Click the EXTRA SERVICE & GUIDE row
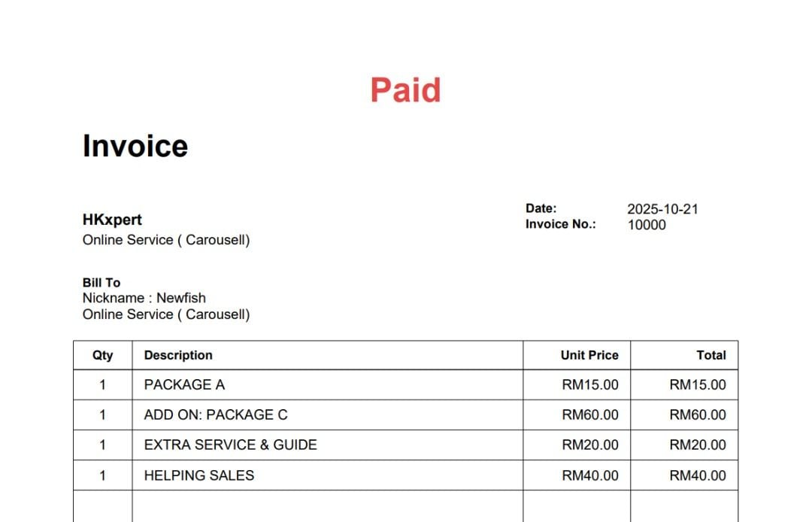Image resolution: width=812 pixels, height=522 pixels. tap(230, 445)
